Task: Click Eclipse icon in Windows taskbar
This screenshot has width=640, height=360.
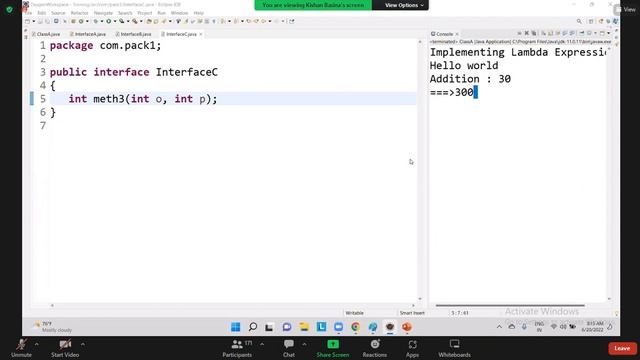Action: pyautogui.click(x=390, y=327)
